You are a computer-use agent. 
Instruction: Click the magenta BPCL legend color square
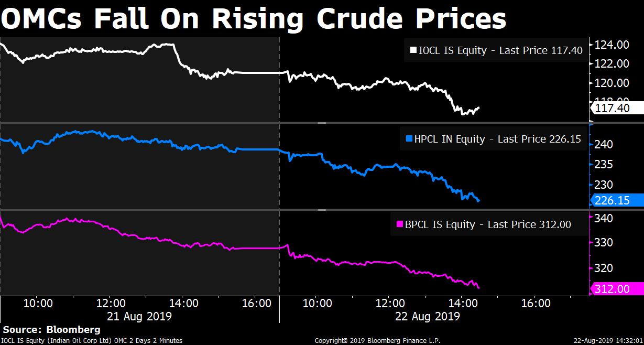(399, 224)
